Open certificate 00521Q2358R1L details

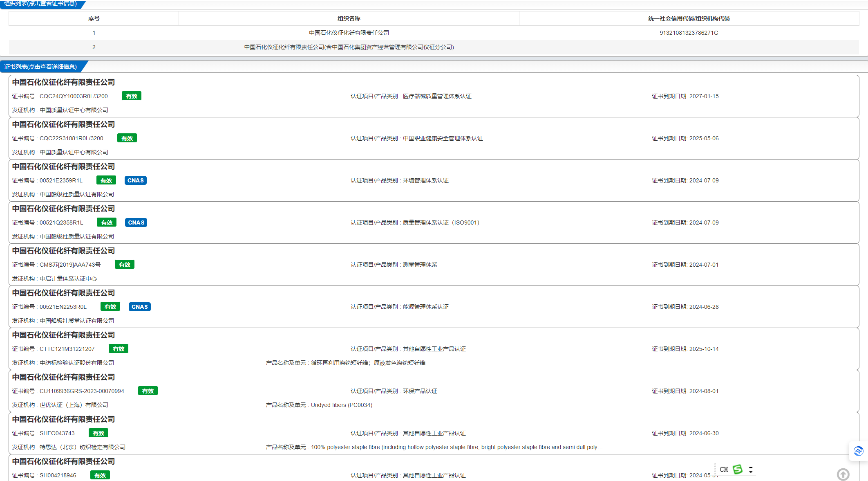coord(434,223)
